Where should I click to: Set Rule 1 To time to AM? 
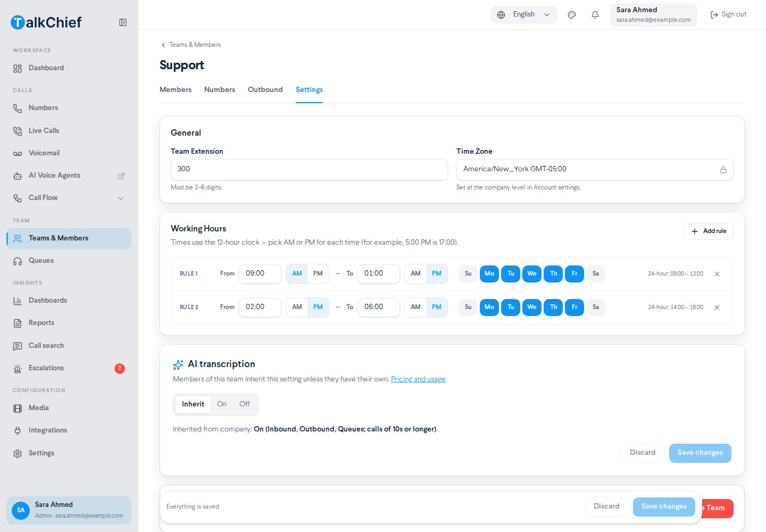click(x=415, y=274)
